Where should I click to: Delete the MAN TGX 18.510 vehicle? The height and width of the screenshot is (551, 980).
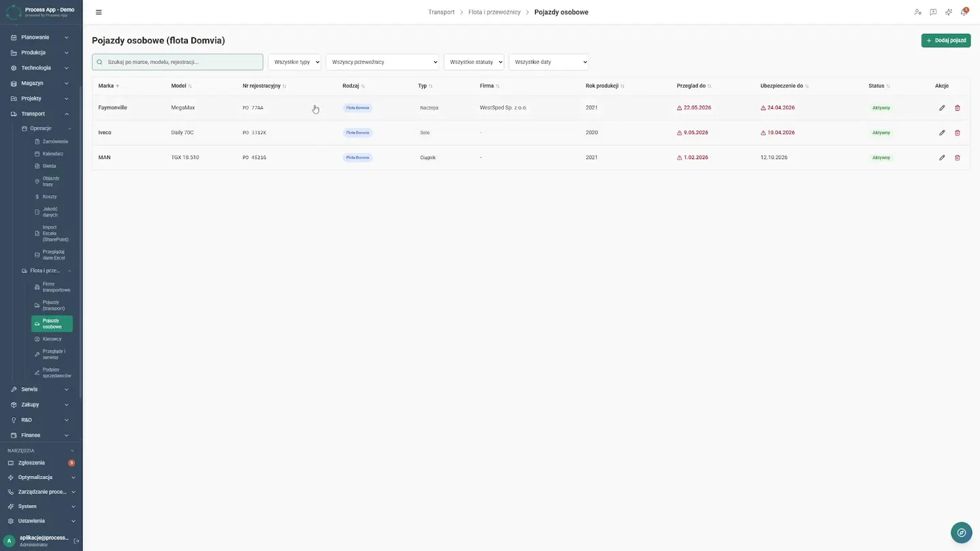[958, 158]
